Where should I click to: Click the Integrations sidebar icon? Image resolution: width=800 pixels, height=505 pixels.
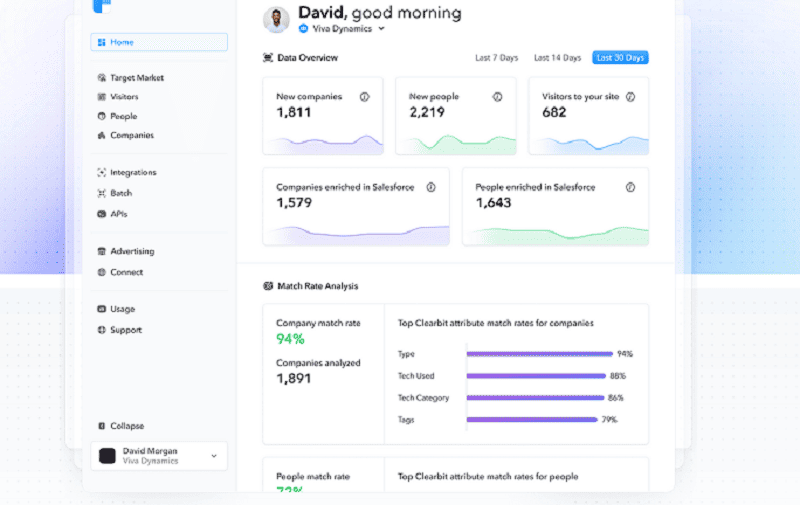[x=102, y=172]
